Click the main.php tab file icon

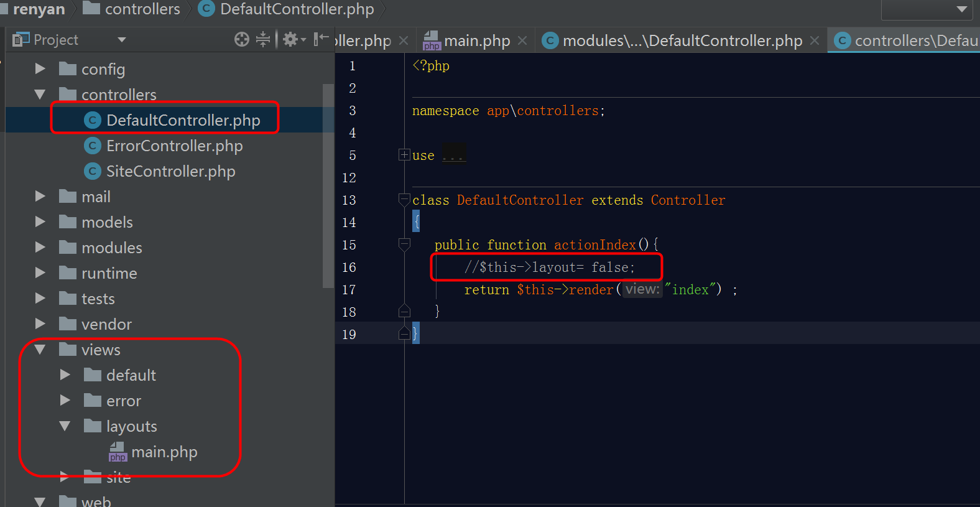[x=432, y=40]
